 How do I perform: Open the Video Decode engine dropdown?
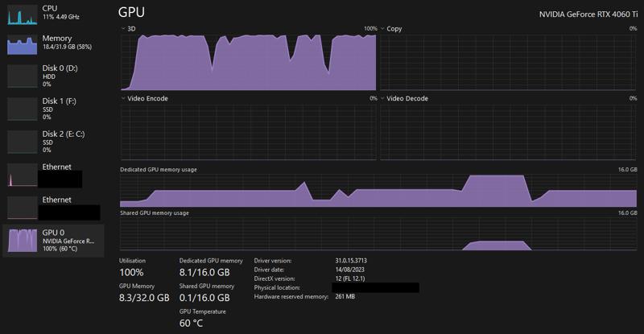click(x=404, y=99)
